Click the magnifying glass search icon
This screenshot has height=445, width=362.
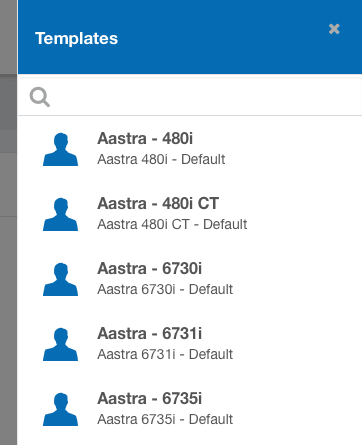[x=40, y=97]
